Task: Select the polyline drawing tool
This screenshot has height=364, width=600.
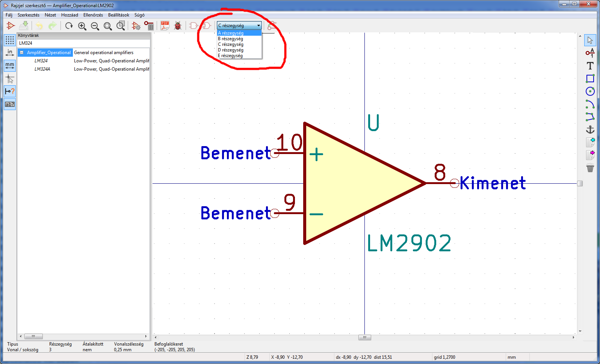Action: (590, 117)
